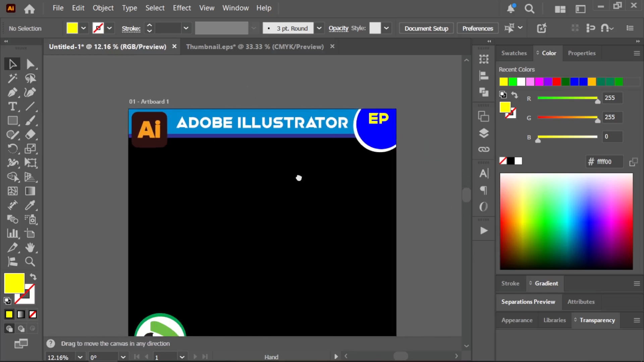This screenshot has width=644, height=362.
Task: Choose the Paintbrush tool
Action: pos(30,121)
